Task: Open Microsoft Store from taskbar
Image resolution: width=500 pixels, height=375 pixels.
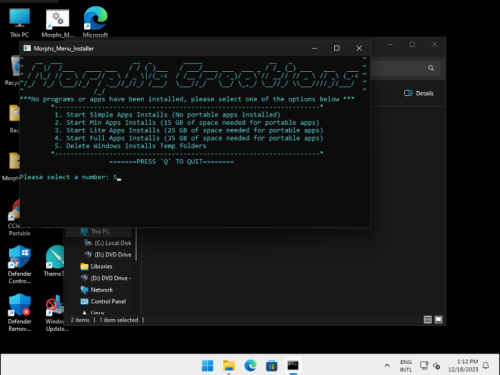Action: (271, 366)
